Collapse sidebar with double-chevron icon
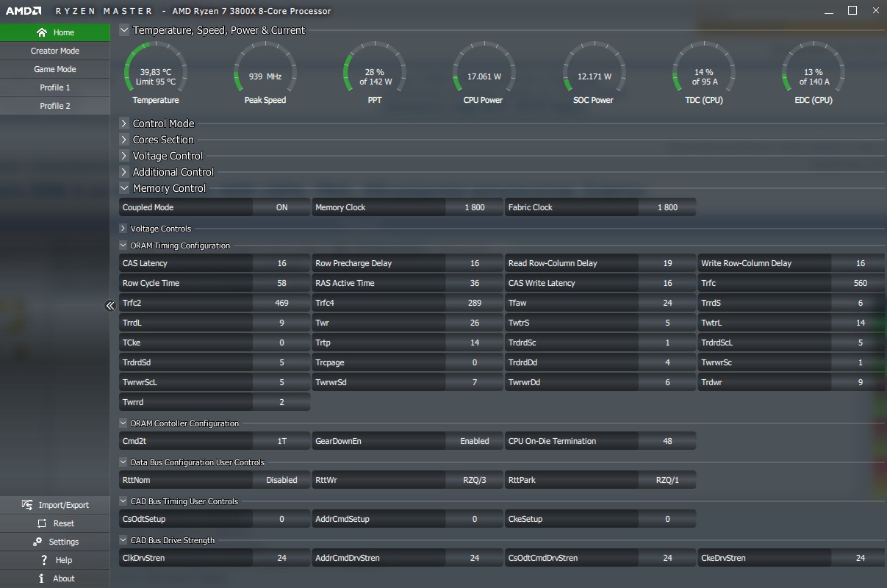This screenshot has width=887, height=588. [110, 306]
